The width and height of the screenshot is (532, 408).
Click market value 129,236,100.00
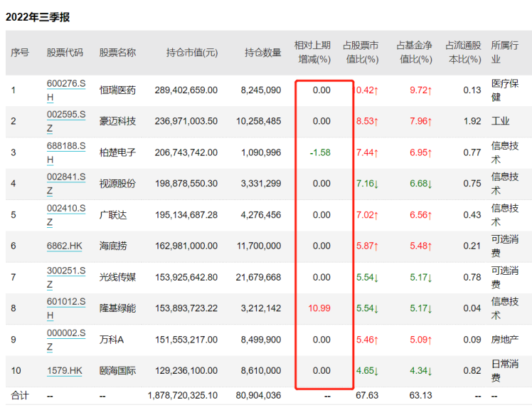[186, 371]
